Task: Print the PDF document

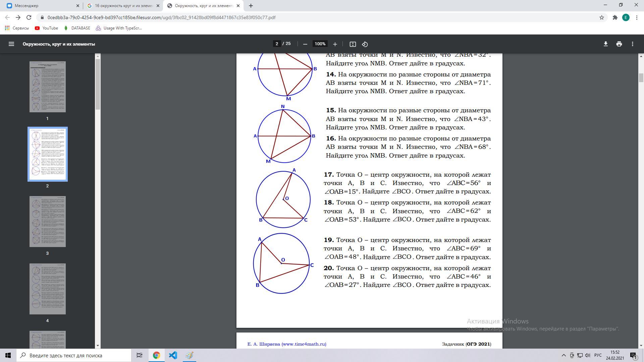Action: 619,44
